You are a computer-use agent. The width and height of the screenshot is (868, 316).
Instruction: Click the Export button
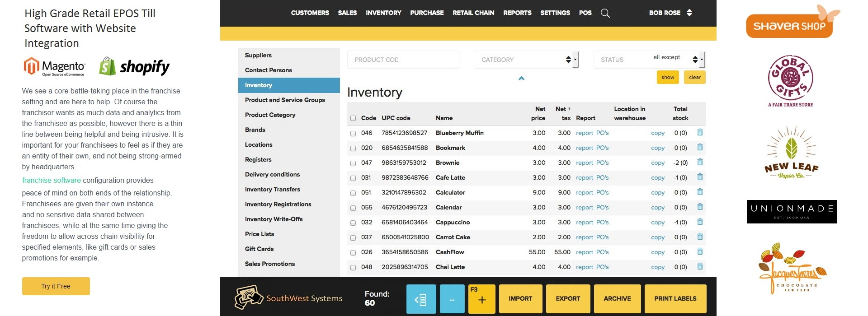pyautogui.click(x=568, y=299)
